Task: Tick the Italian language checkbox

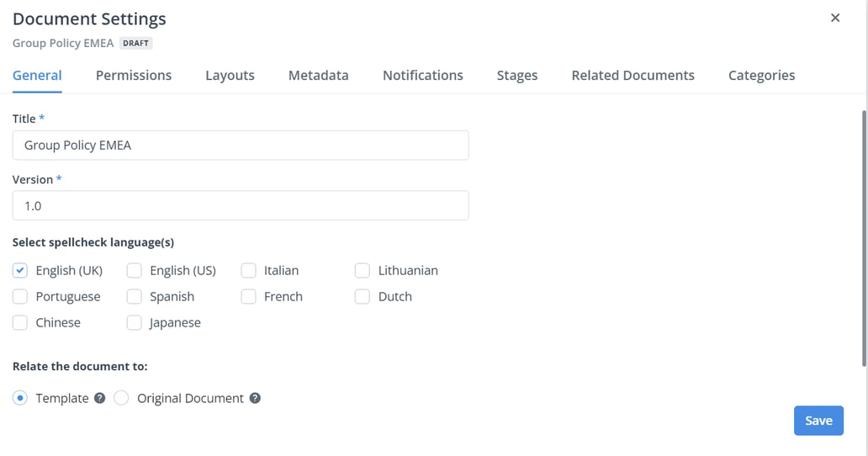Action: coord(249,270)
